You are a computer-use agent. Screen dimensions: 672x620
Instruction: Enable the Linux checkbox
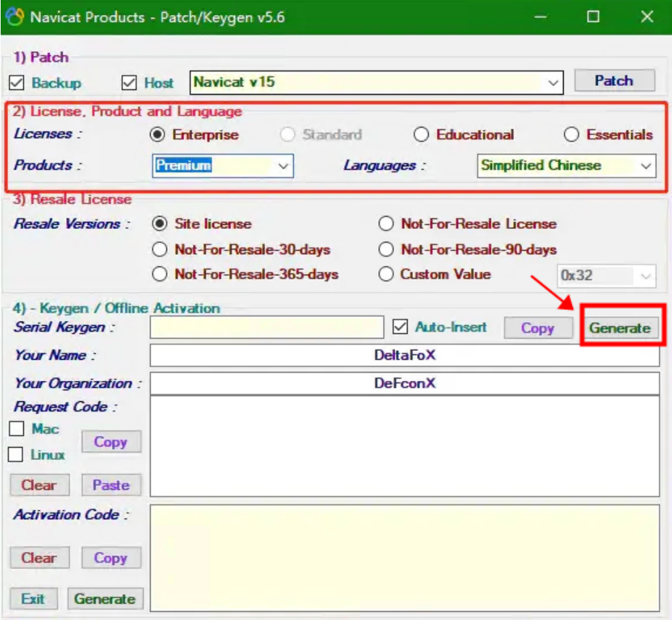[16, 454]
